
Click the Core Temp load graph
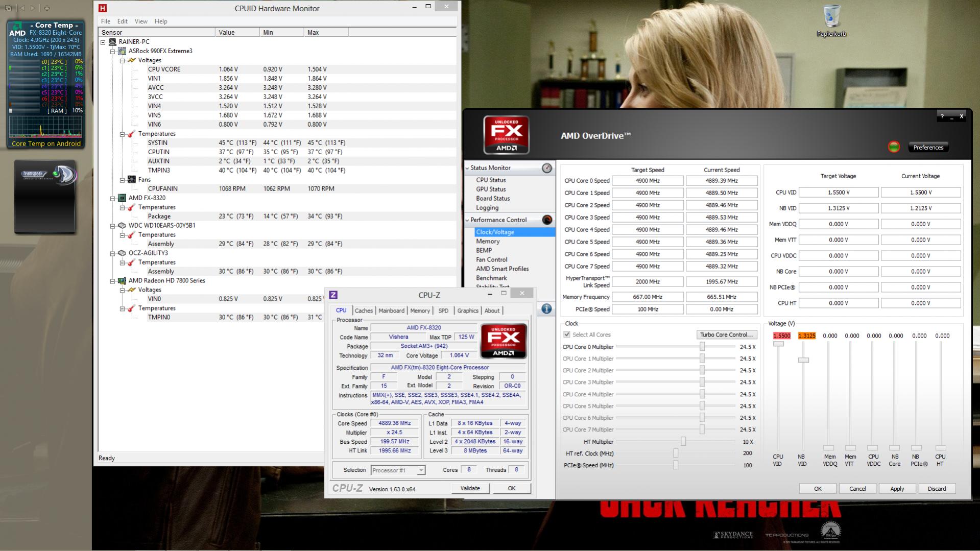(45, 127)
